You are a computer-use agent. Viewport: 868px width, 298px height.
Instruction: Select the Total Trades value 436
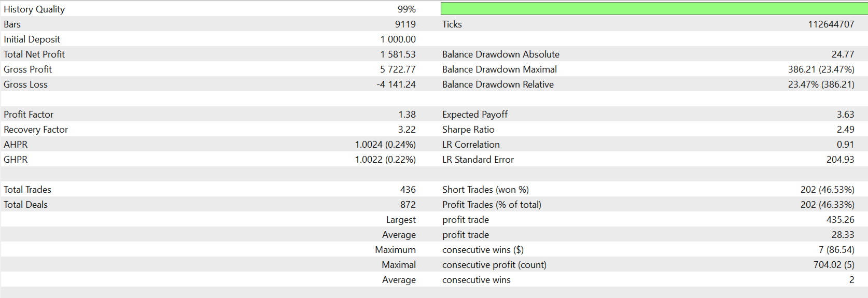pos(408,190)
